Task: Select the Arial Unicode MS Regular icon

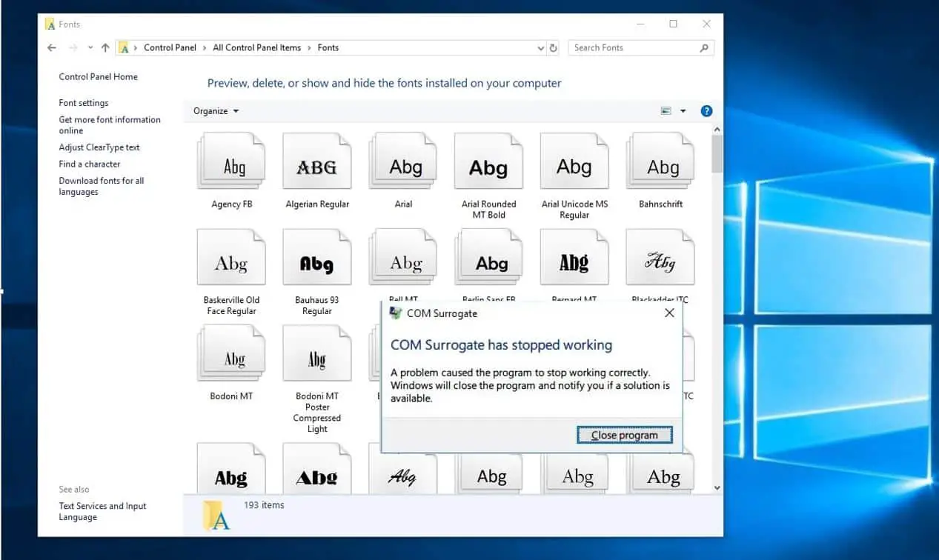Action: tap(574, 161)
